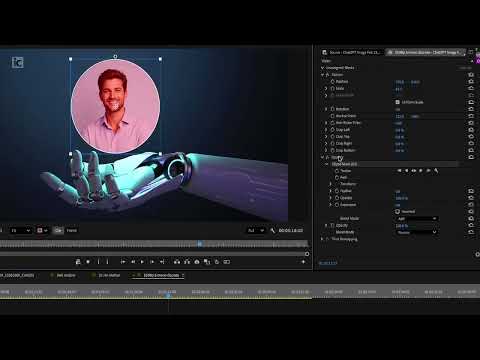This screenshot has width=480, height=360.
Task: Click Mark In button
Action: (98, 262)
